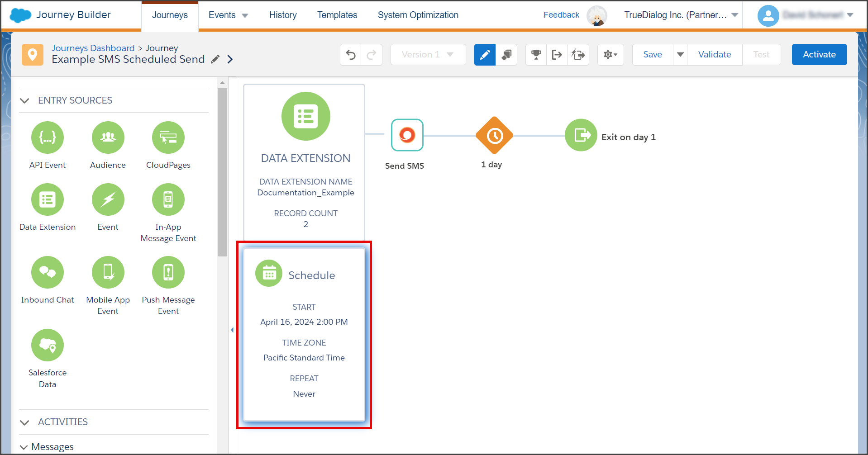
Task: Switch to the History tab
Action: pos(283,15)
